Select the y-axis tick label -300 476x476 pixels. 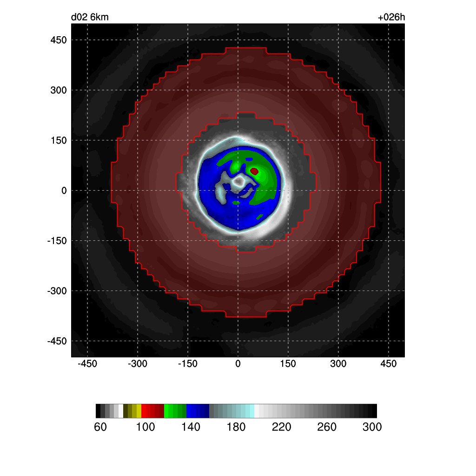pos(57,291)
